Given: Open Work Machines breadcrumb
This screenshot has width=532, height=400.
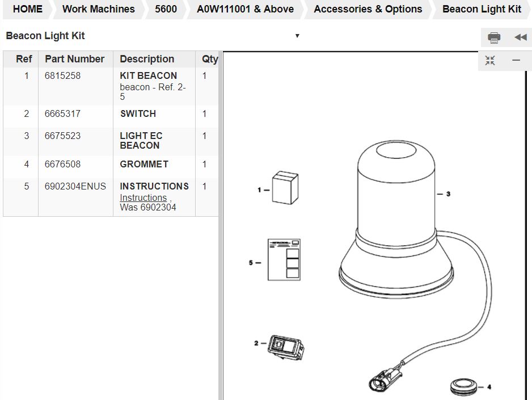Looking at the screenshot, I should point(98,9).
